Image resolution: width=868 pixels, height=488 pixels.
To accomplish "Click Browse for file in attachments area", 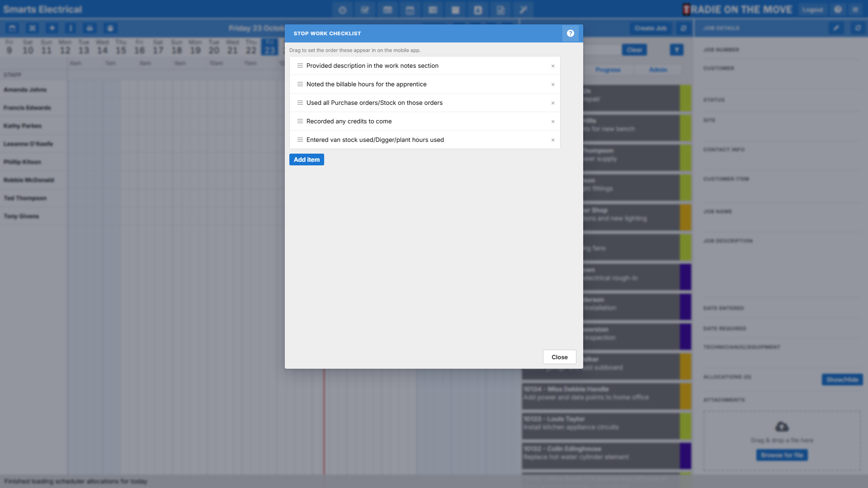I will (x=782, y=455).
